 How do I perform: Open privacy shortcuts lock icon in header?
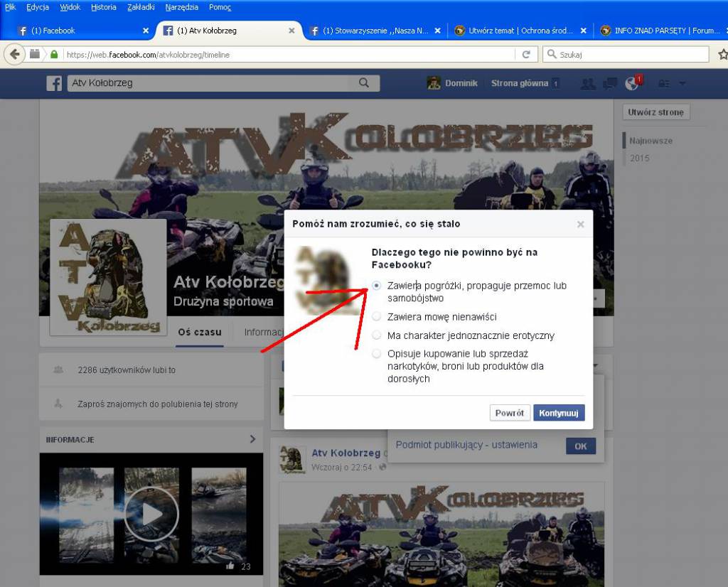664,84
